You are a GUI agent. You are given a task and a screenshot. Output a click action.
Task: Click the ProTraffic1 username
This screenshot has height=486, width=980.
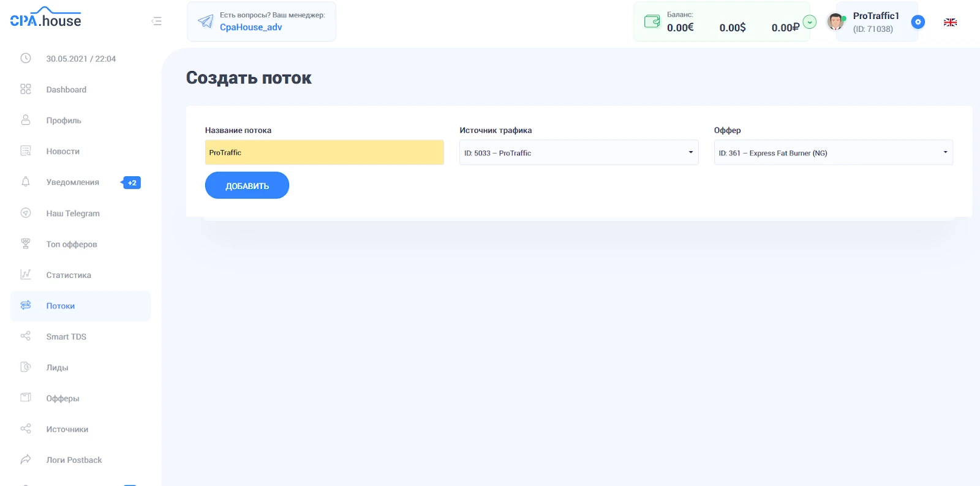click(876, 16)
